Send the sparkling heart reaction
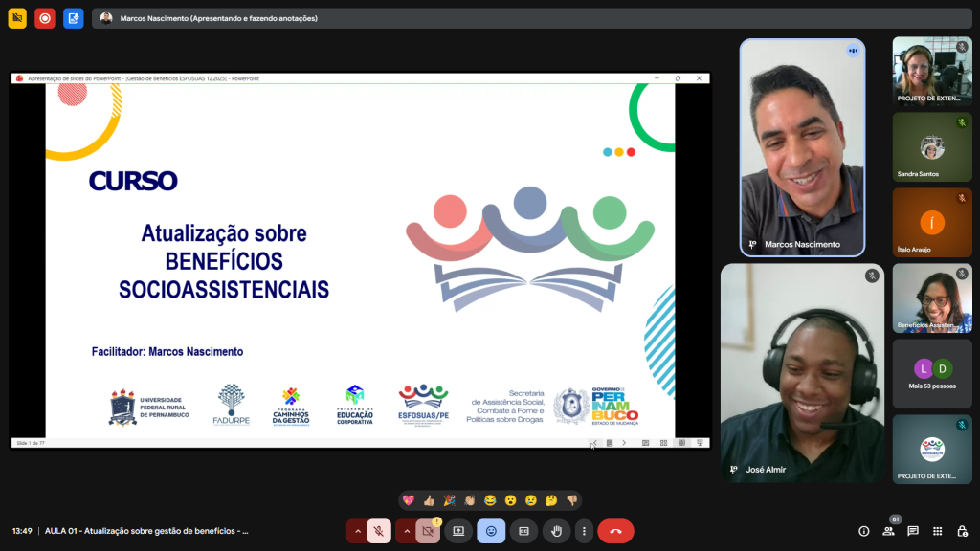 (x=409, y=499)
